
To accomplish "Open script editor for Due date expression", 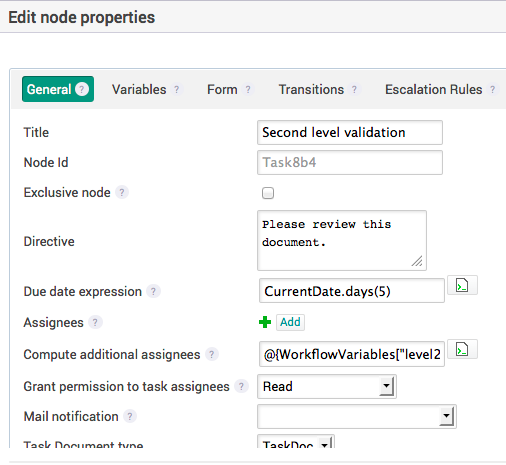I will pyautogui.click(x=462, y=285).
